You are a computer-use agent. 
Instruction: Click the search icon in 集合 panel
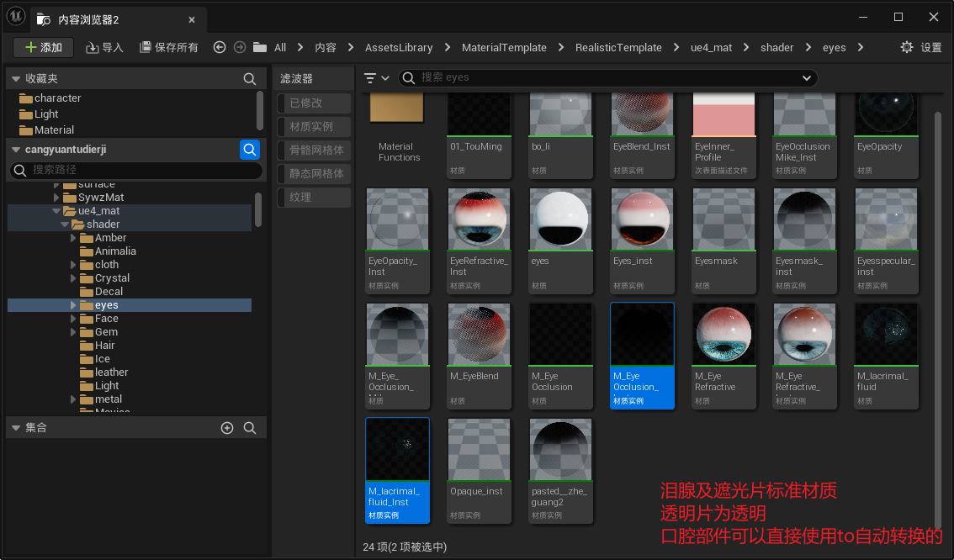point(249,428)
